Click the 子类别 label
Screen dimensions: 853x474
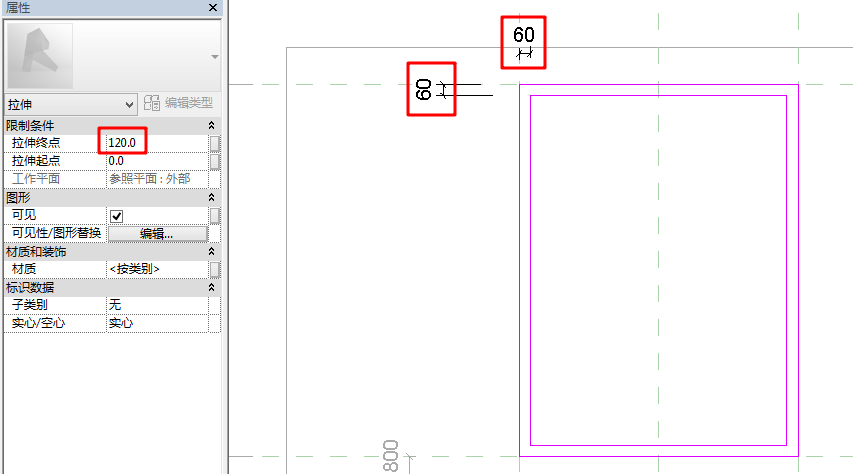[x=30, y=305]
